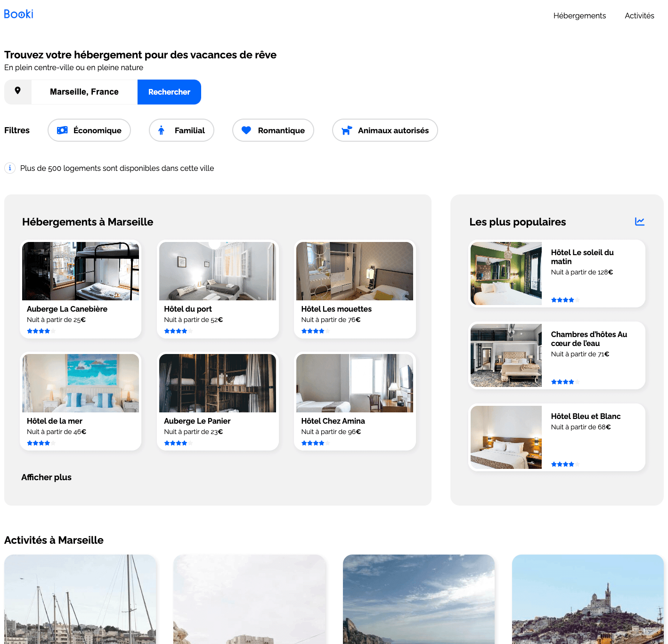Open the hilltop basilica activity card
The width and height of the screenshot is (668, 644).
[588, 599]
